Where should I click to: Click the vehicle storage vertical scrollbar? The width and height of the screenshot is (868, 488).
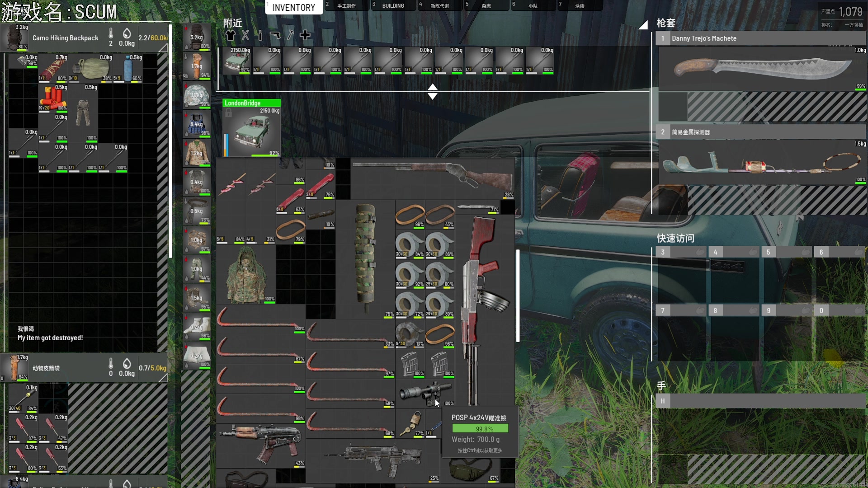point(518,296)
